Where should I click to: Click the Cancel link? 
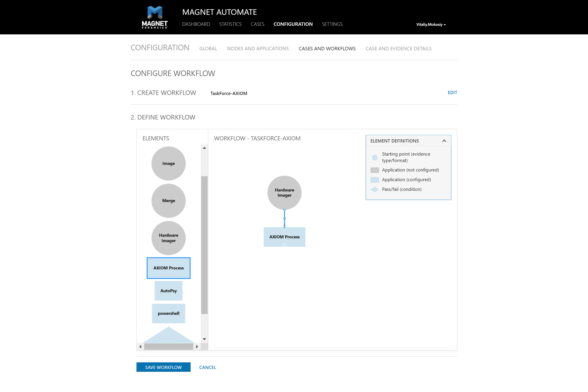[208, 367]
